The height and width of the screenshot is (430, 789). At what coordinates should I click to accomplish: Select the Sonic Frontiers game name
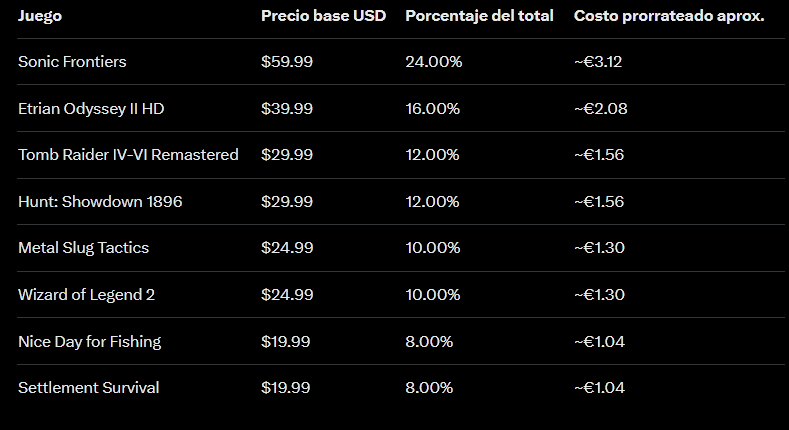(72, 62)
